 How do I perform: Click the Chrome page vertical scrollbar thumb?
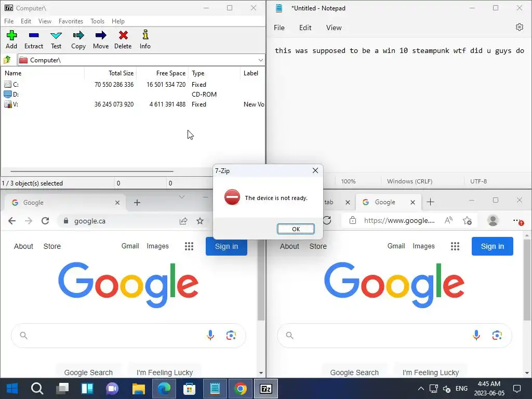261,280
